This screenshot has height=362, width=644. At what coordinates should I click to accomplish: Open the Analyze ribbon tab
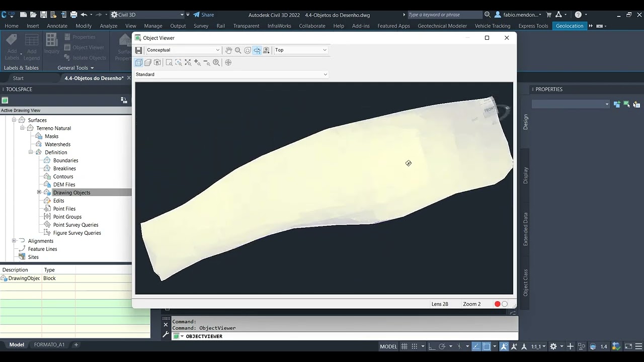[x=108, y=26]
